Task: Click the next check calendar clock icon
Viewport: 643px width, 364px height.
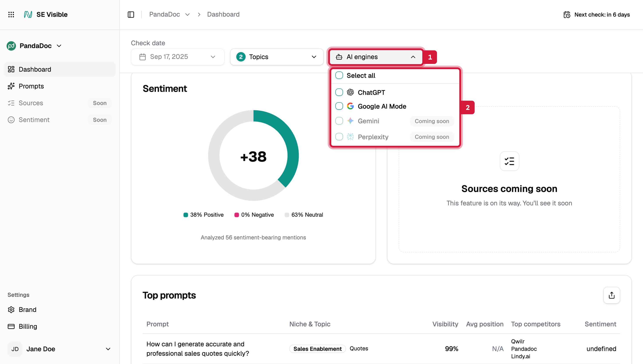Action: click(x=567, y=15)
